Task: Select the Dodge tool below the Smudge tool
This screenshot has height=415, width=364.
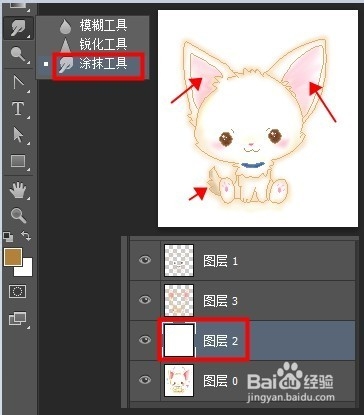Action: (18, 54)
